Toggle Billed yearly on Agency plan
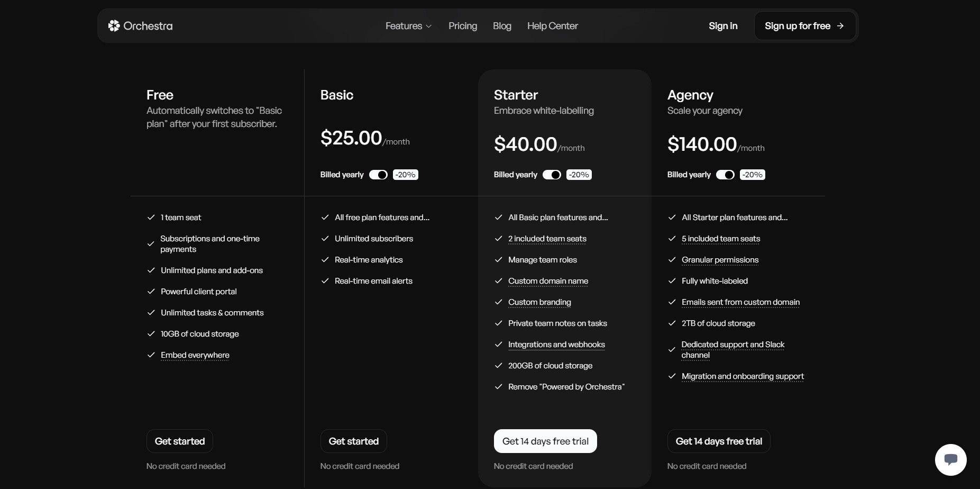 [x=725, y=175]
